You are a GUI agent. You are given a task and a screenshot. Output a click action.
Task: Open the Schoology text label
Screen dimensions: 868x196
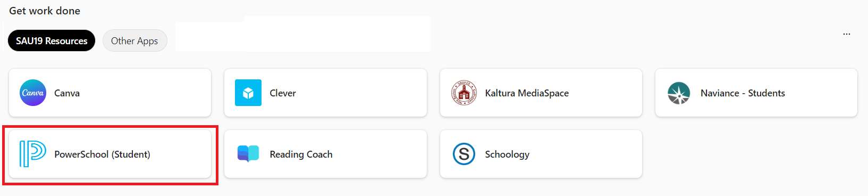(x=507, y=154)
